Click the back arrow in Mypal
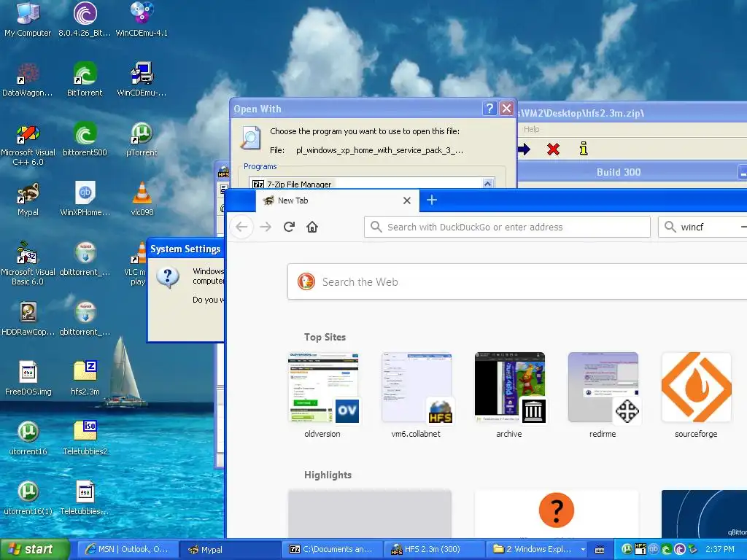 [241, 227]
